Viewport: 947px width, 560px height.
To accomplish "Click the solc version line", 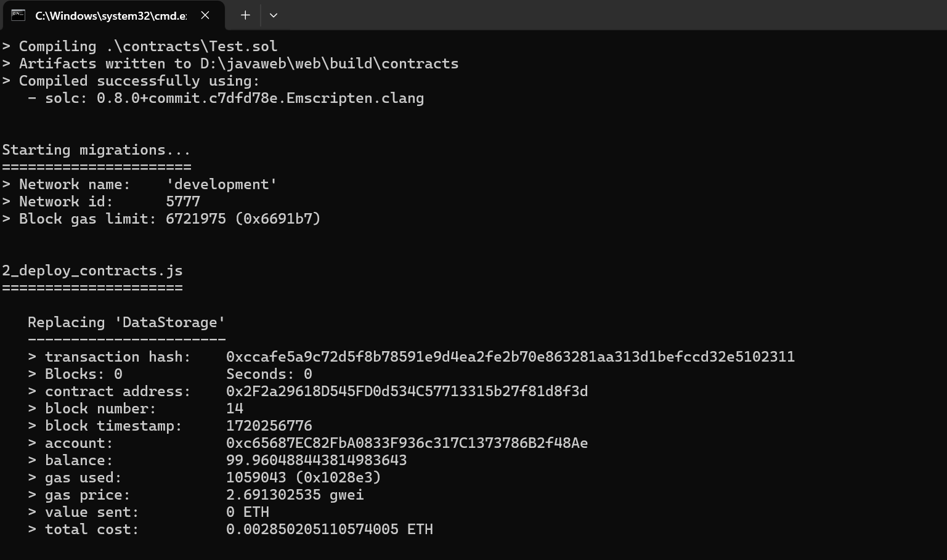I will 226,98.
